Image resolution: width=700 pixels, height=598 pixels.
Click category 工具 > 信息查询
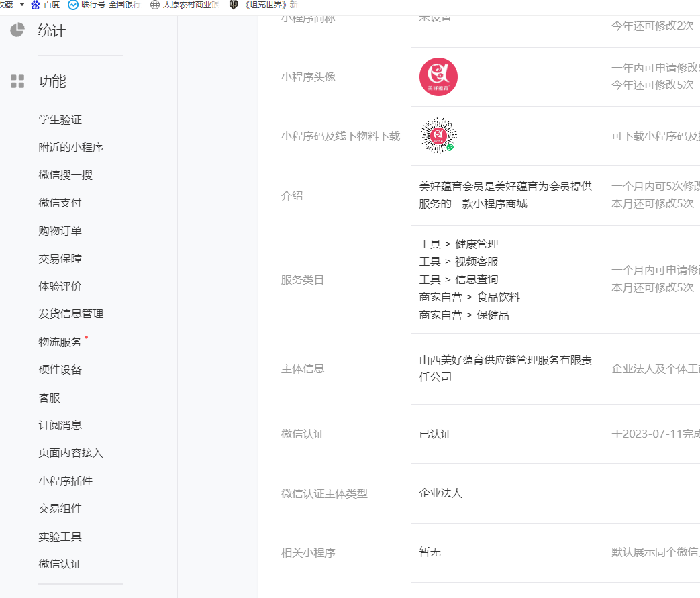tap(458, 279)
